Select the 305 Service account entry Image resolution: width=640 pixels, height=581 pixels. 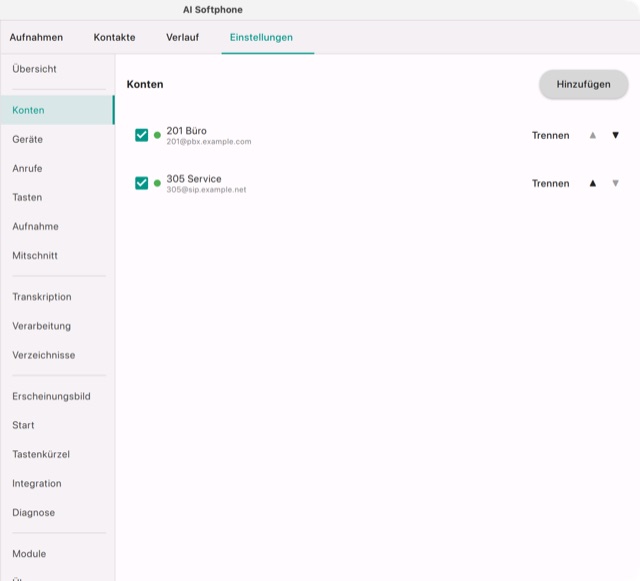(377, 183)
